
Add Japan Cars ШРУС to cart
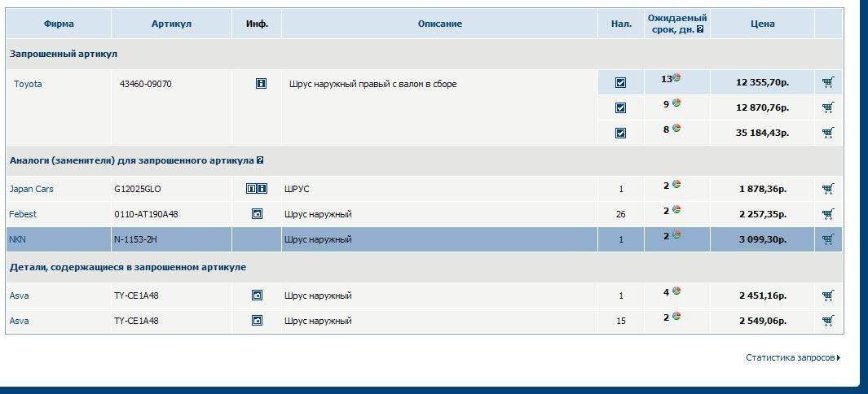(828, 189)
